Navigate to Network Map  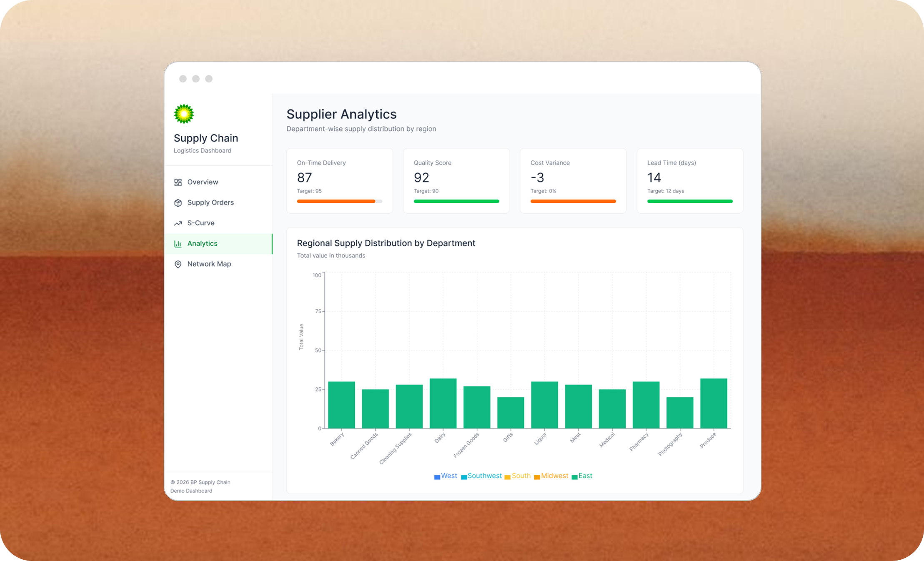click(209, 264)
